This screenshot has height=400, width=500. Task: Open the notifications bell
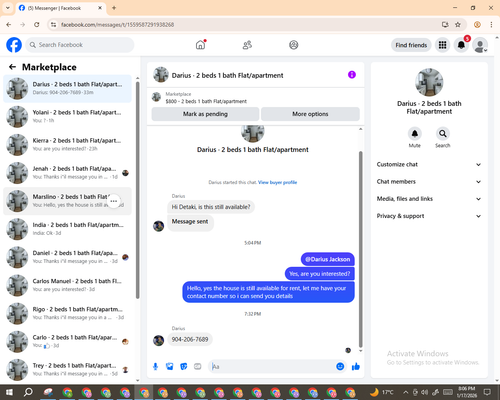click(x=461, y=45)
